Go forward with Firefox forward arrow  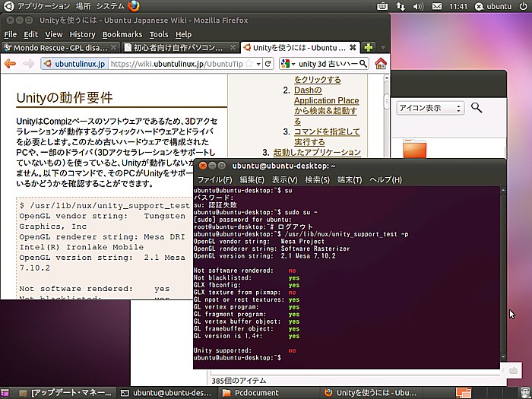click(x=29, y=63)
